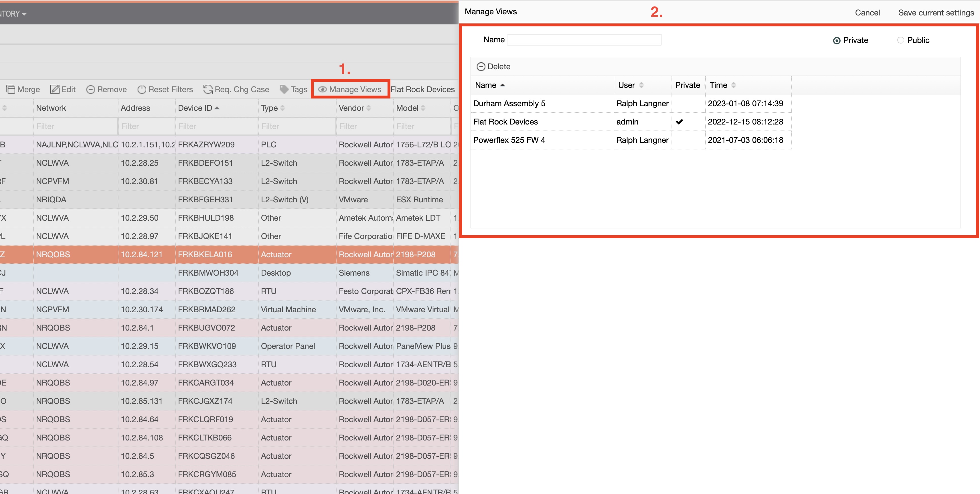Click the Flat Rock Devices view label in toolbar
Viewport: 980px width, 494px height.
[422, 89]
